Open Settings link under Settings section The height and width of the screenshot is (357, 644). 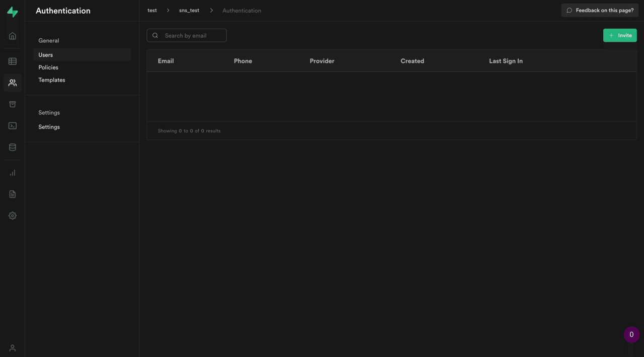49,127
